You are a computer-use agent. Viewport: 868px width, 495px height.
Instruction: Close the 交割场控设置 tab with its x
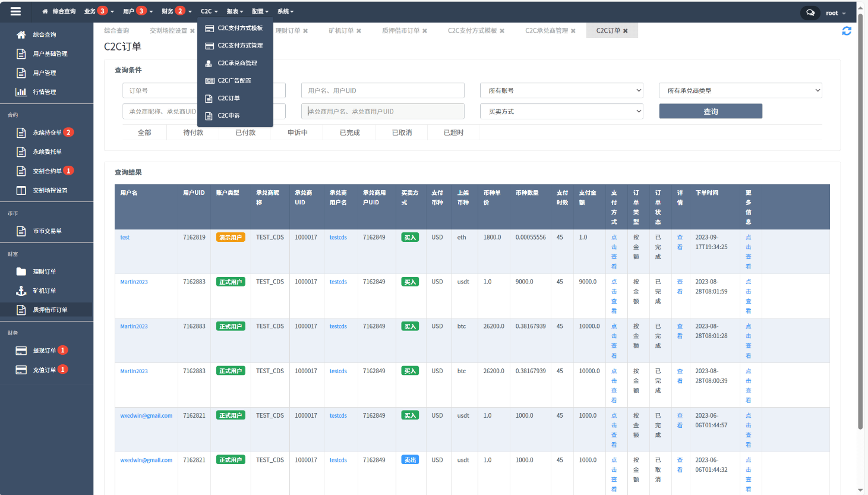pyautogui.click(x=192, y=31)
